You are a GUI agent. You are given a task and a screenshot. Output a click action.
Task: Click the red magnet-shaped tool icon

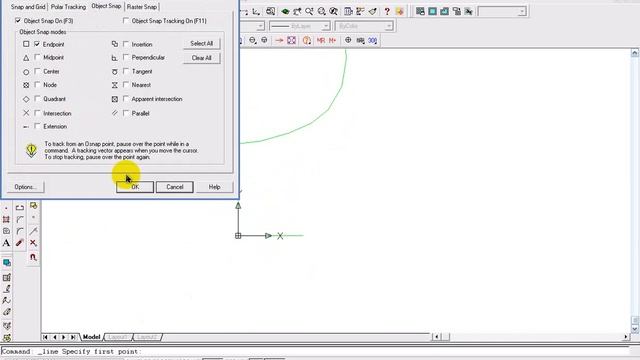[33, 257]
